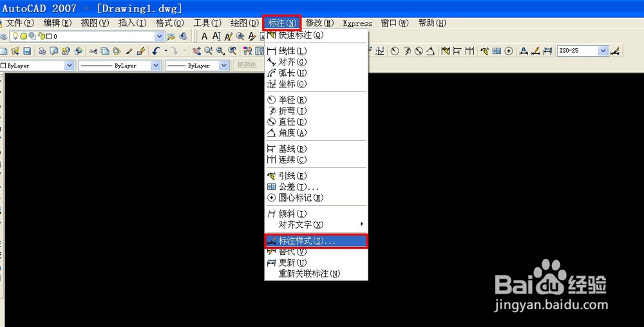Viewport: 644px width, 327px height.
Task: Click the Make Object's Layer Current icon
Action: pyautogui.click(x=171, y=37)
